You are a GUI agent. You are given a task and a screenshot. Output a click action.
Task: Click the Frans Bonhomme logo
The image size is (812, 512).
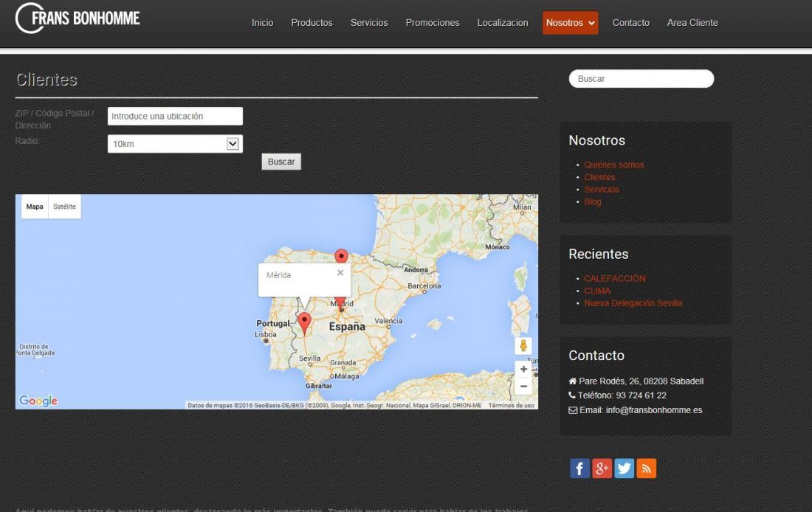[78, 18]
